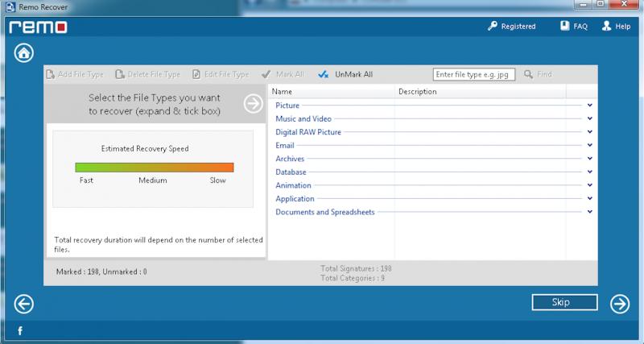Image resolution: width=644 pixels, height=344 pixels.
Task: Click the Medium speed label
Action: tap(153, 180)
